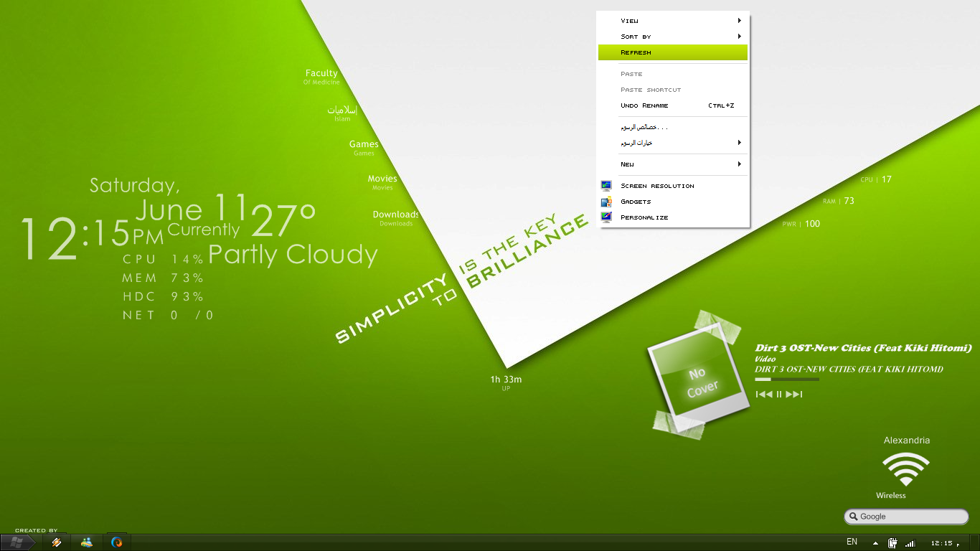Click the magnifier in Google search box

[853, 517]
